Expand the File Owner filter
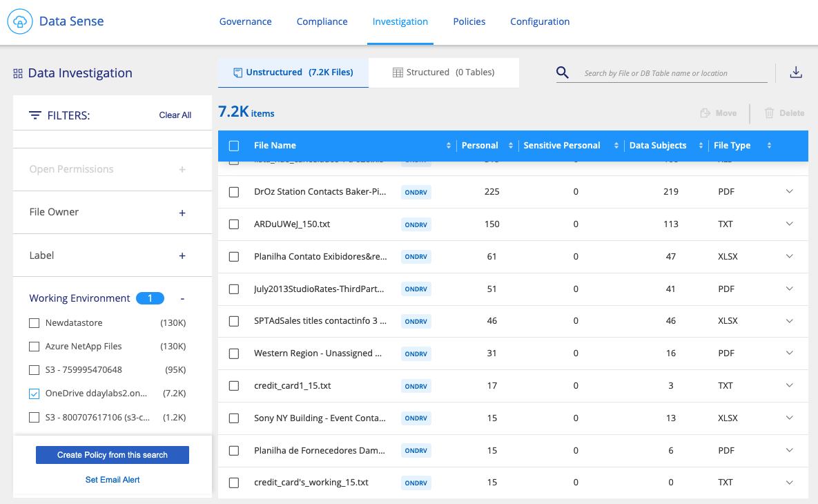Viewport: 818px width, 504px height. [x=182, y=213]
